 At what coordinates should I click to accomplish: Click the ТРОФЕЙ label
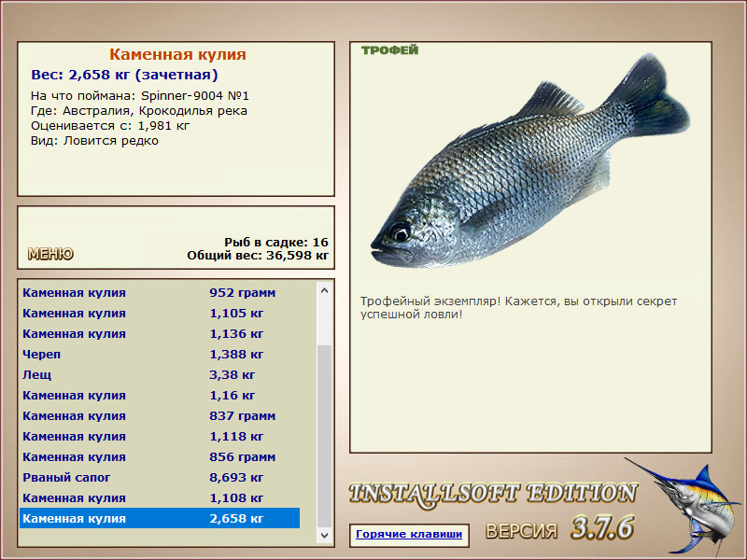click(389, 50)
